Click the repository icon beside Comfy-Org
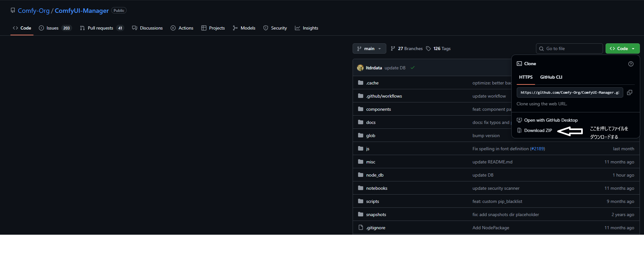Viewport: 644px width, 253px height. pos(13,10)
